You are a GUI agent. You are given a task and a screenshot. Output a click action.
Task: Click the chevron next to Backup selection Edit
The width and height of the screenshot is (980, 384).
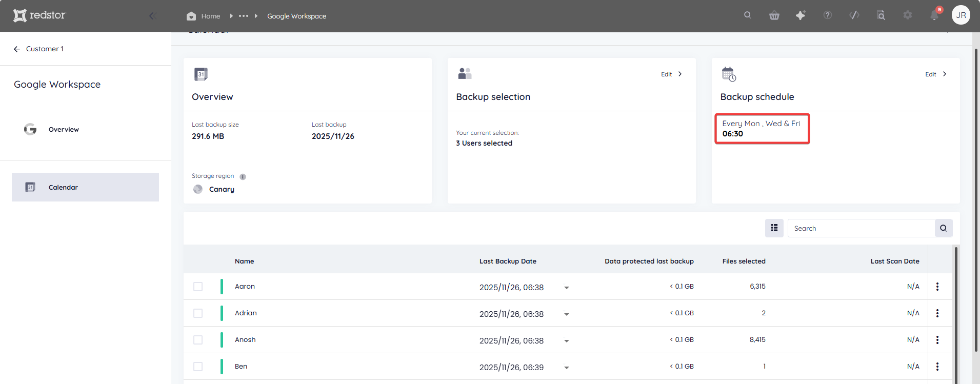(x=680, y=74)
